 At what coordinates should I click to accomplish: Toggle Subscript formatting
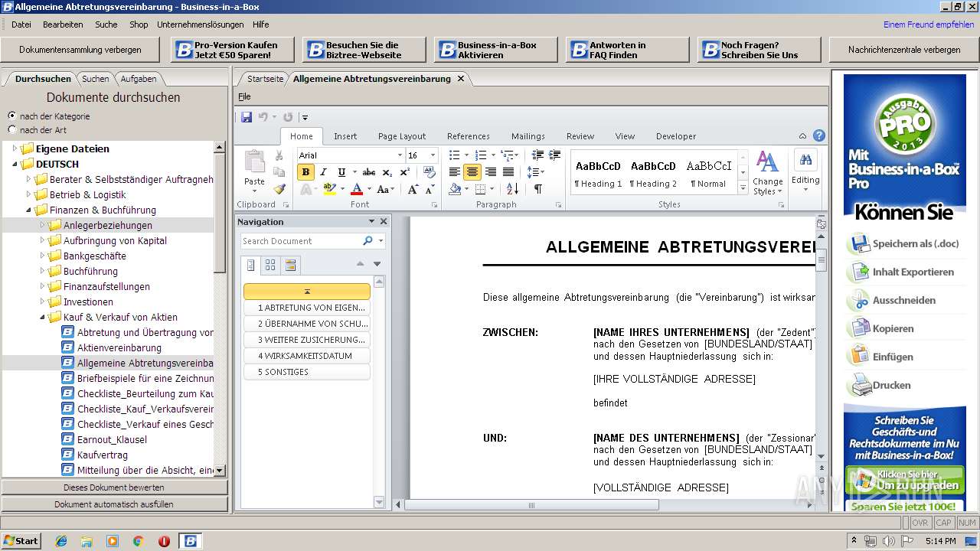coord(387,172)
